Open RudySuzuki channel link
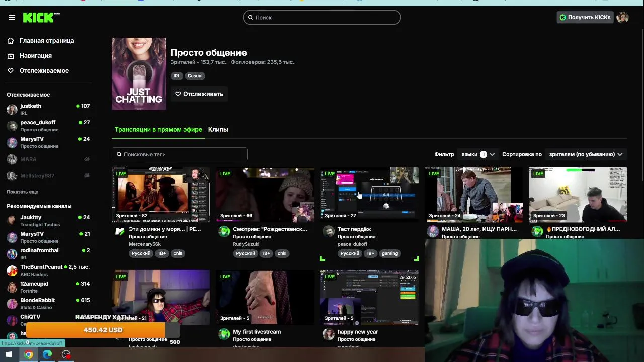Screen dimensions: 644x362 (246, 244)
